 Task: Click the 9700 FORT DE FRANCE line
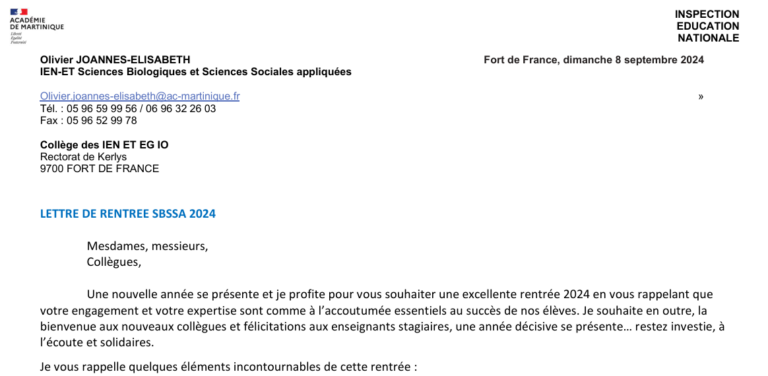coord(99,169)
